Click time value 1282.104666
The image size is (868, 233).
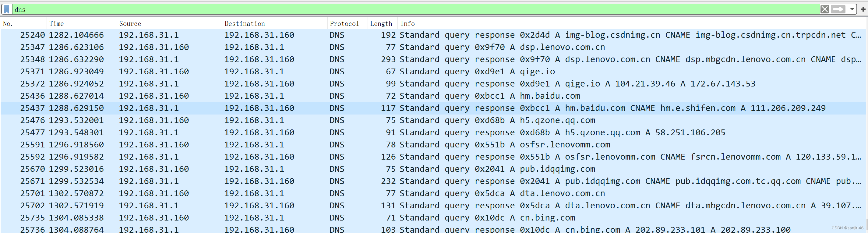[76, 35]
